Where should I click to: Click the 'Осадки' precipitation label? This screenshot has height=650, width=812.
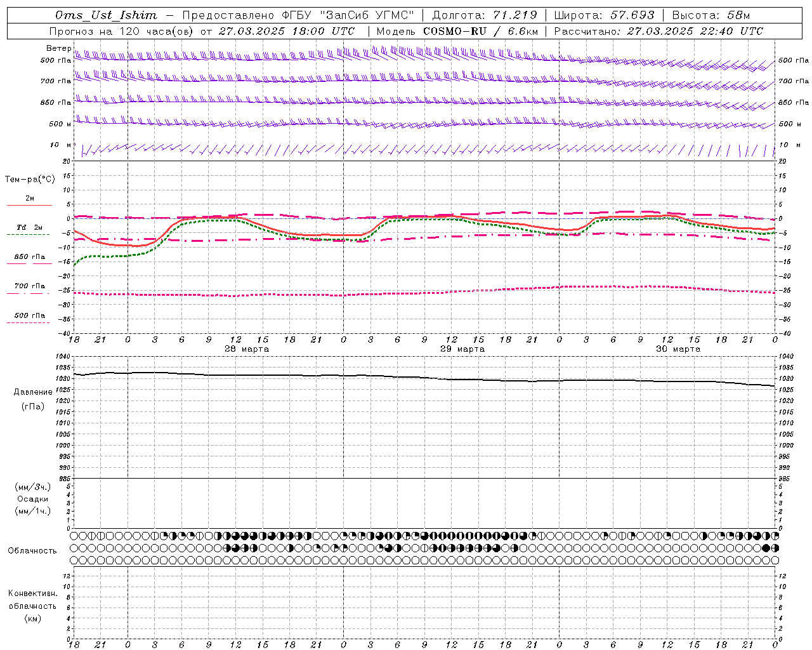point(33,499)
